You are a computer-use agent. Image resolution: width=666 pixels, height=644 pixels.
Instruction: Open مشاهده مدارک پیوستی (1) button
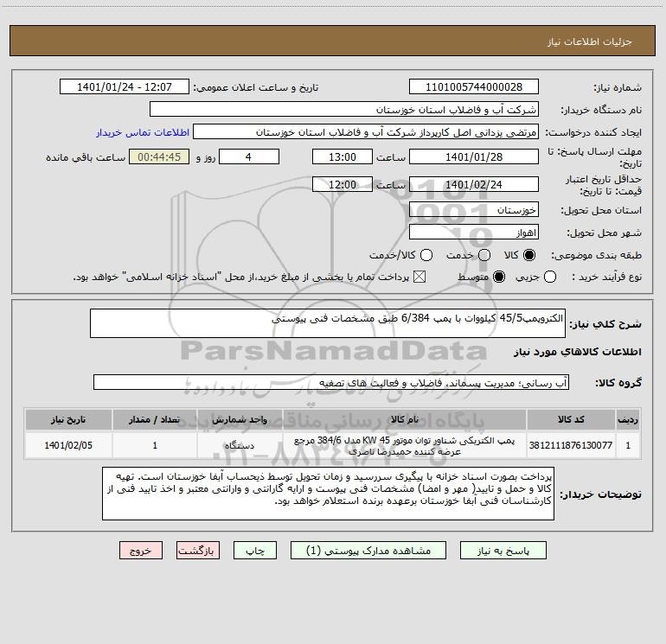tap(368, 551)
